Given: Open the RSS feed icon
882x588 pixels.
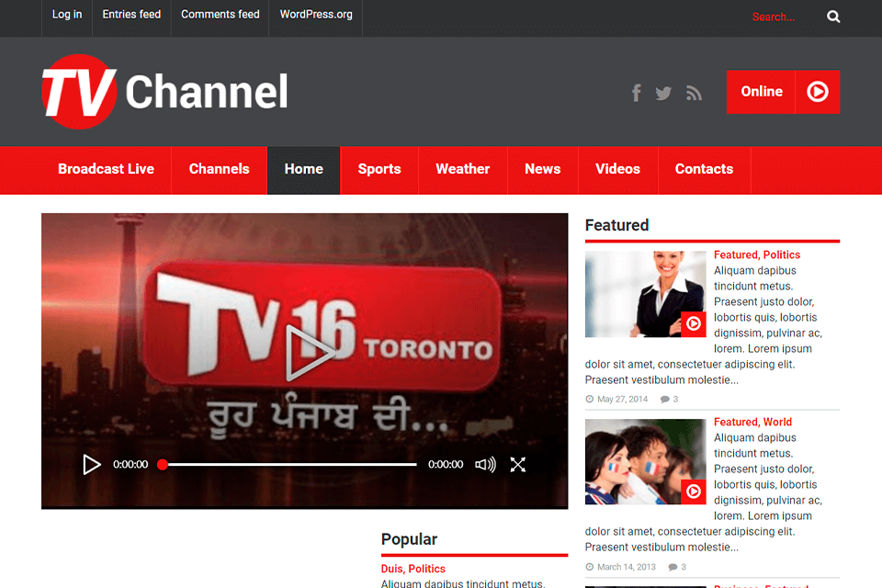Looking at the screenshot, I should coord(695,94).
